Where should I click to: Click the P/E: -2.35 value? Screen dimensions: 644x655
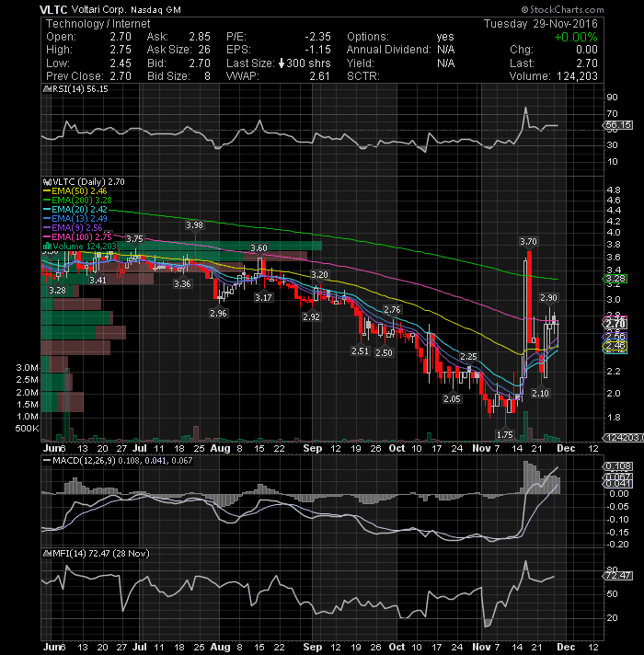pos(317,37)
